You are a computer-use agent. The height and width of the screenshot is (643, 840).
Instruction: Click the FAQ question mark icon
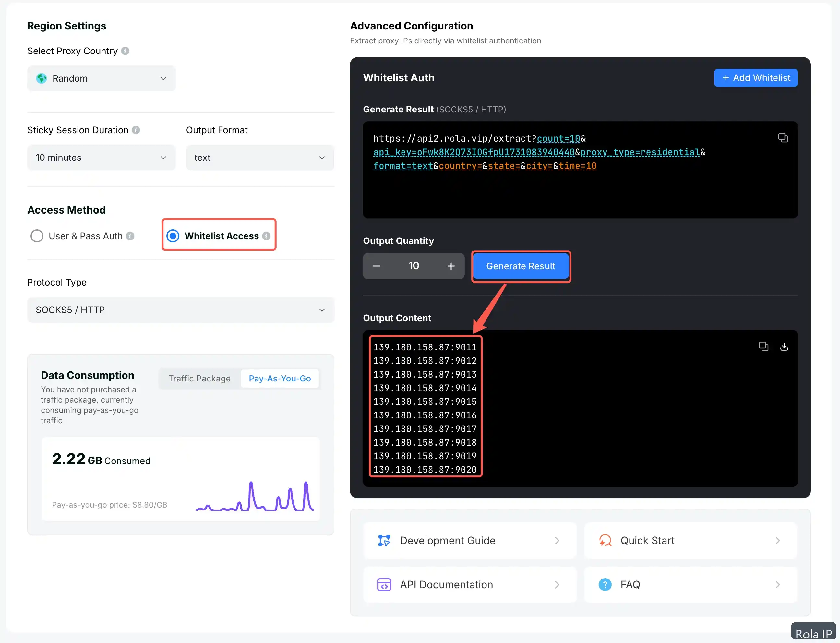tap(605, 584)
